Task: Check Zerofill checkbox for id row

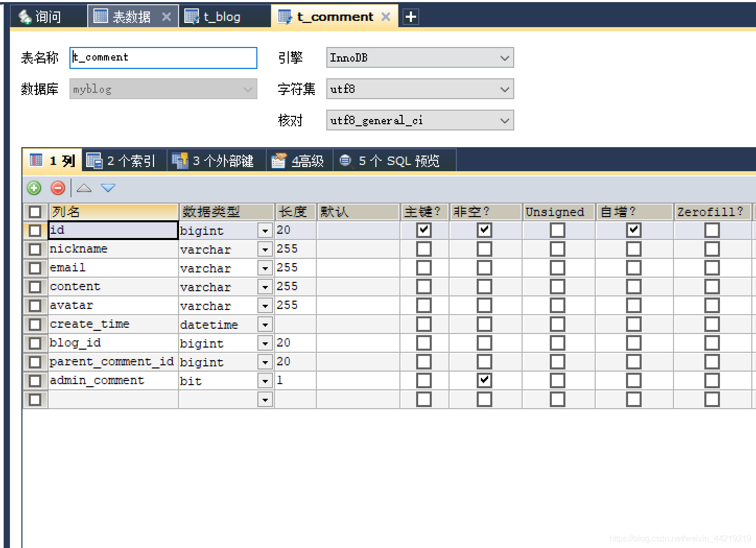Action: pos(712,230)
